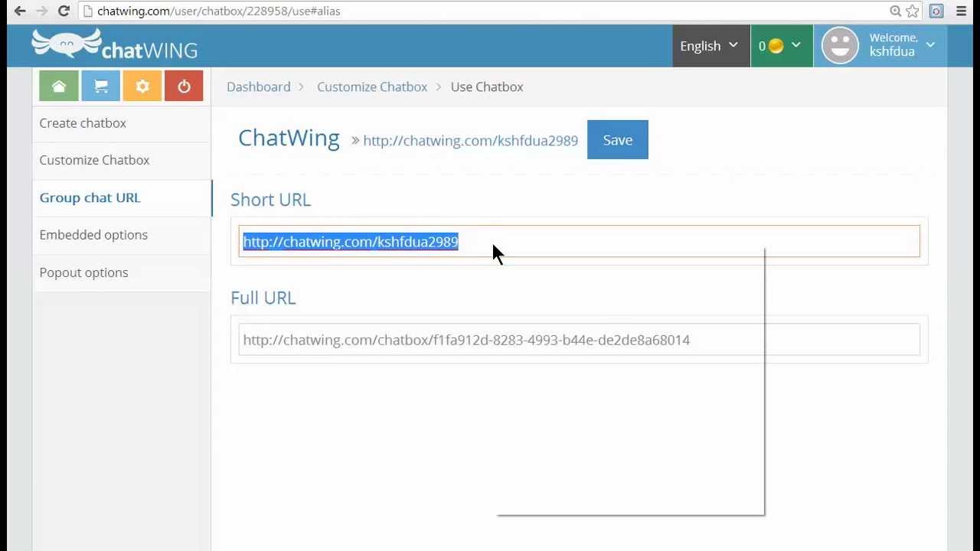
Task: Bookmark page with star icon
Action: (x=913, y=11)
